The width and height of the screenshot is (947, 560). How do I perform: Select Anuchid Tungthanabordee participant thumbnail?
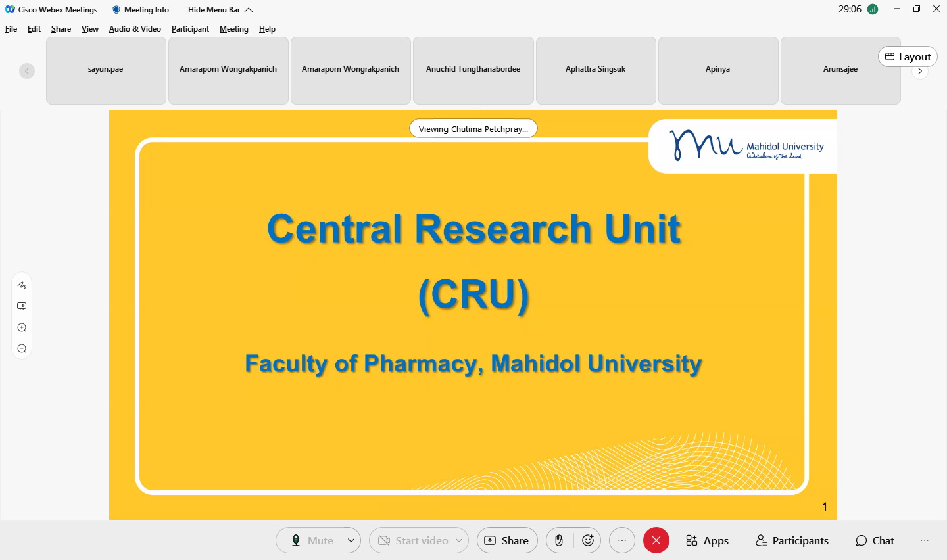pyautogui.click(x=473, y=70)
